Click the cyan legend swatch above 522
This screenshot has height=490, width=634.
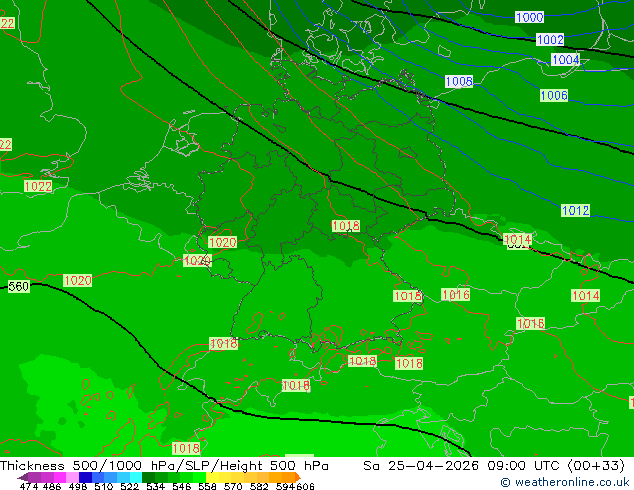[x=136, y=477]
